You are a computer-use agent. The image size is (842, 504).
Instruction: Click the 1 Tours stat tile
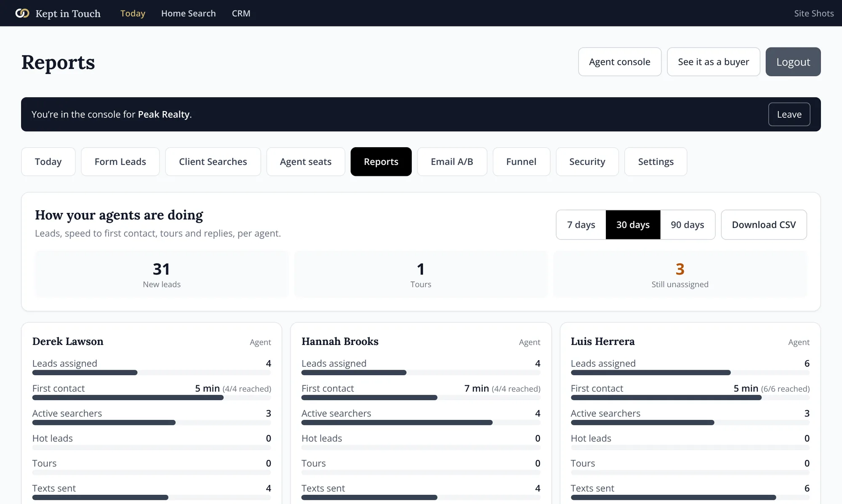click(421, 274)
